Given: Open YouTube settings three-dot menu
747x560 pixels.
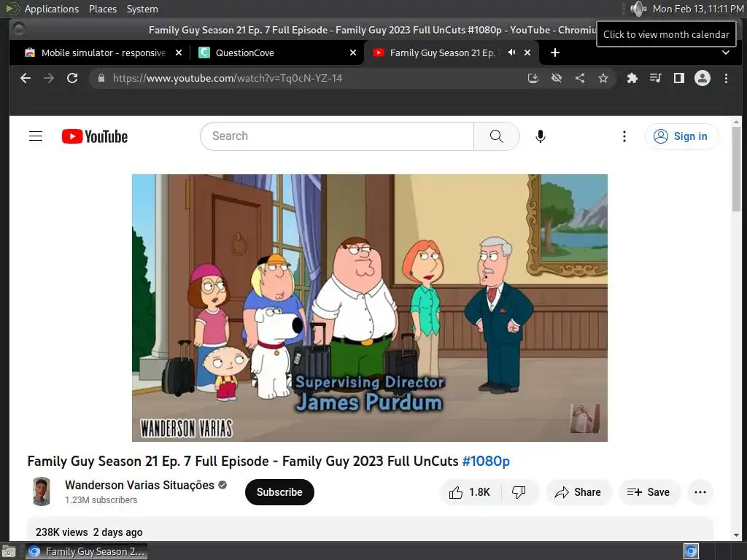Looking at the screenshot, I should coord(624,136).
